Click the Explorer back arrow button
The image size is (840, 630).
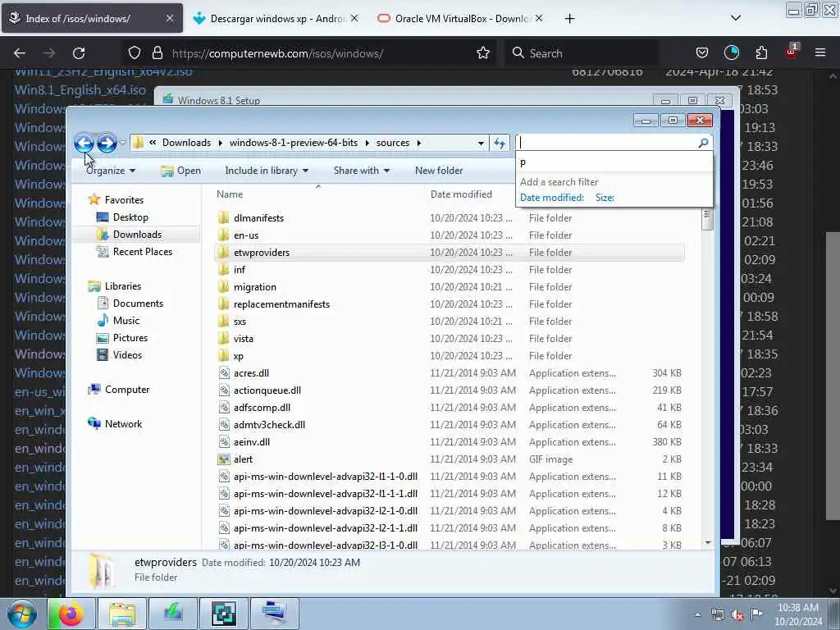pyautogui.click(x=84, y=143)
